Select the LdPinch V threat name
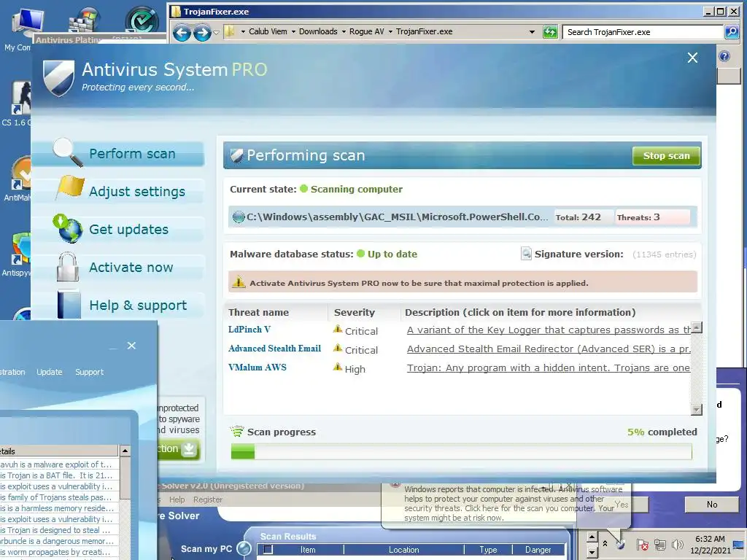The width and height of the screenshot is (747, 560). [249, 330]
